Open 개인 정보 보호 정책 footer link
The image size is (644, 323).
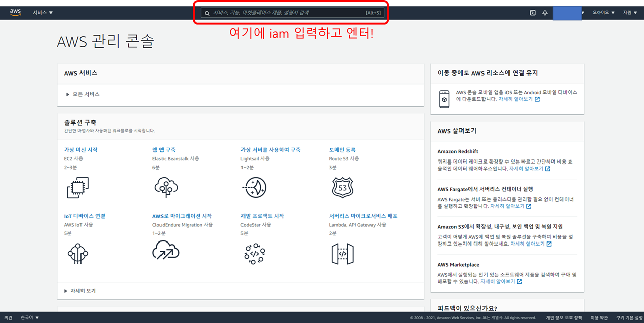563,318
